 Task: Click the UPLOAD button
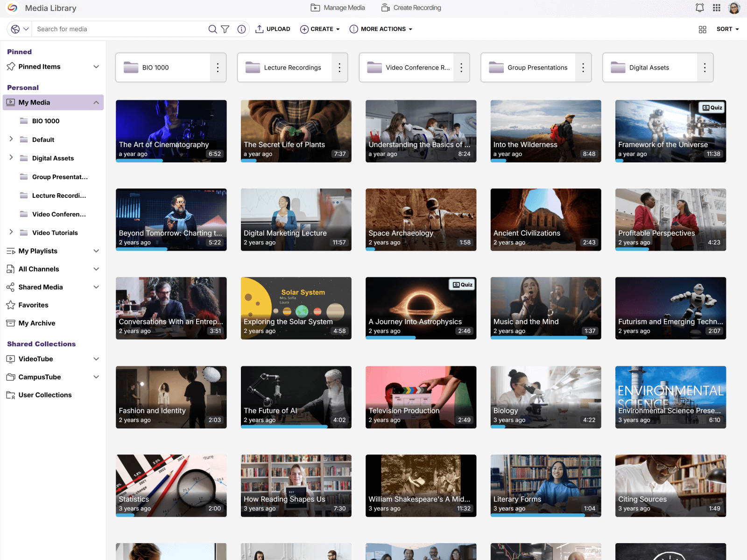click(273, 29)
